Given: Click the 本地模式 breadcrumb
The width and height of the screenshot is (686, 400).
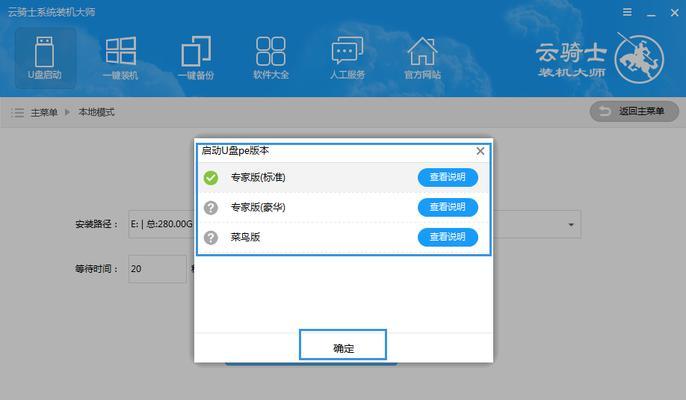Looking at the screenshot, I should [96, 112].
